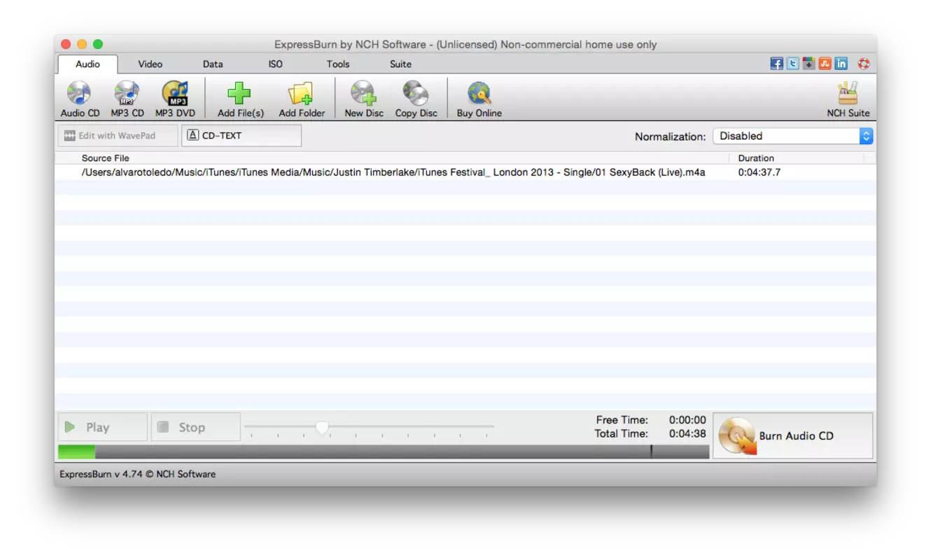
Task: Open the CD-TEXT editor
Action: click(241, 136)
